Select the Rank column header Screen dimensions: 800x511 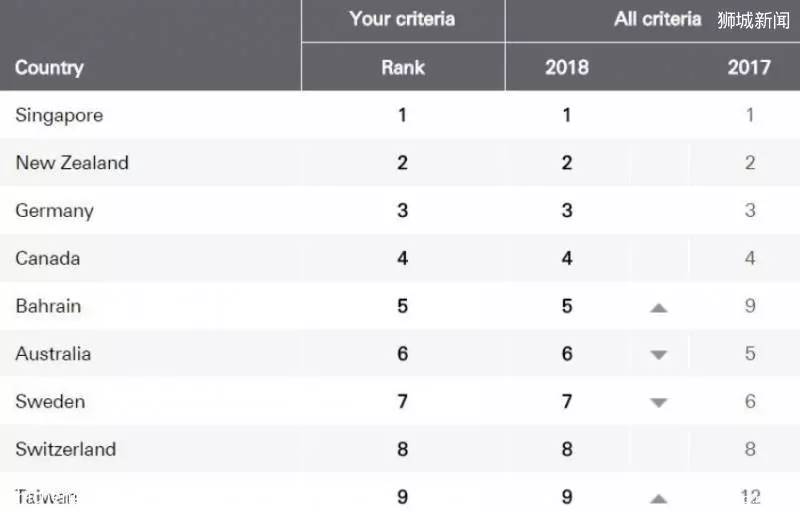(403, 67)
